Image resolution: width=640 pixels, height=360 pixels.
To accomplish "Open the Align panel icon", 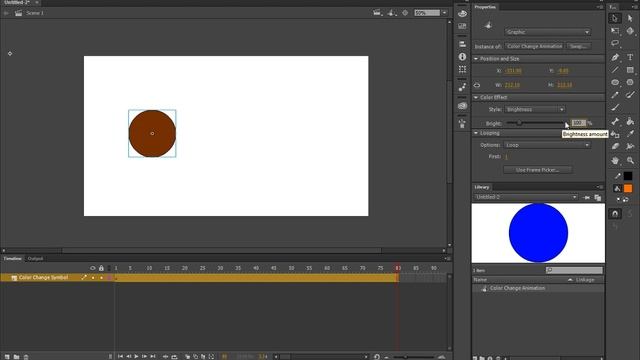I will point(462,44).
